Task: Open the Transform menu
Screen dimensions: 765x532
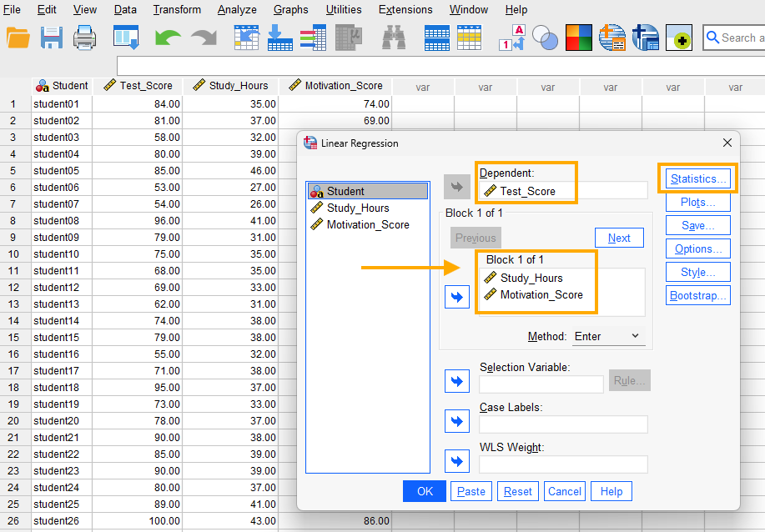Action: pos(177,10)
